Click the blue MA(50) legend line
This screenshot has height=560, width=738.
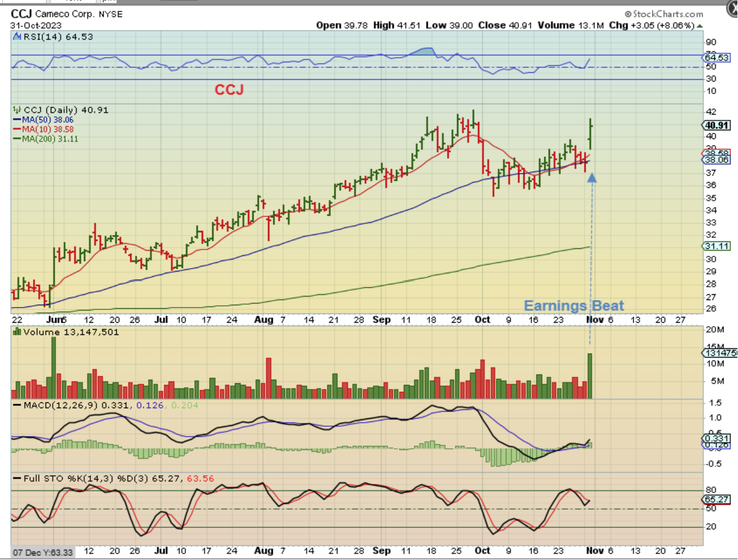coord(17,120)
